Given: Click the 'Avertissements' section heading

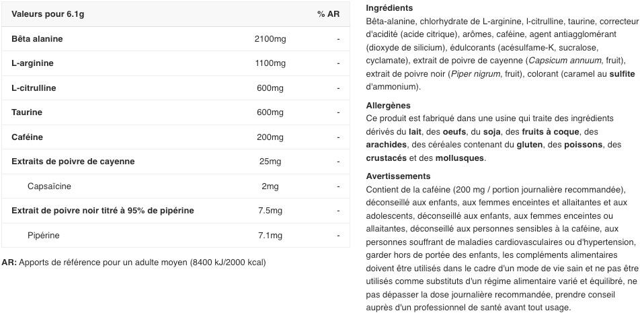Looking at the screenshot, I should (398, 176).
